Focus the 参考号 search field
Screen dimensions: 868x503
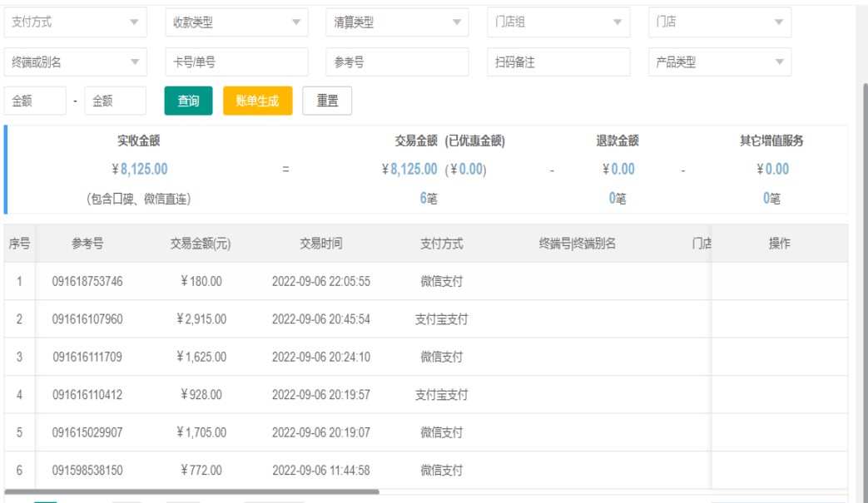pos(397,62)
